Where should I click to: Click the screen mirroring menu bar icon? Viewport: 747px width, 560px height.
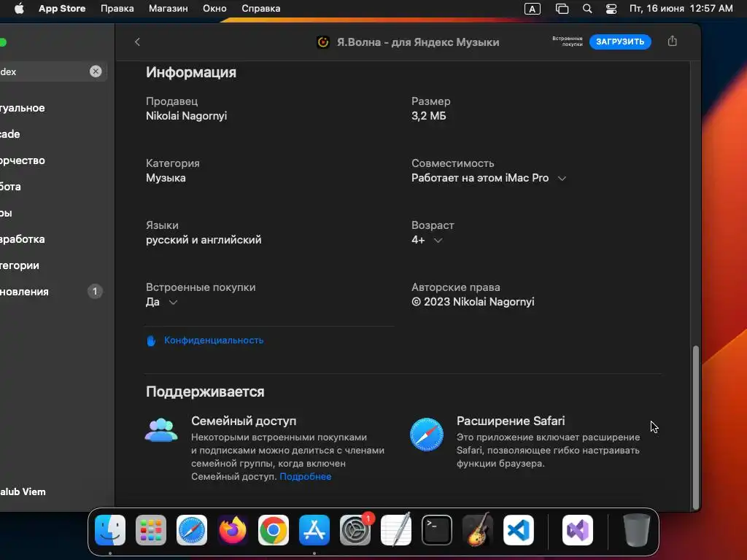pos(562,9)
